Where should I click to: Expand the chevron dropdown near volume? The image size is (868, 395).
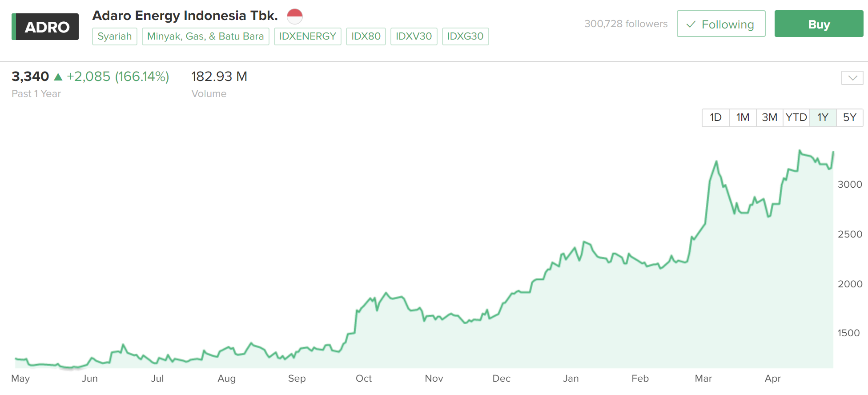852,78
